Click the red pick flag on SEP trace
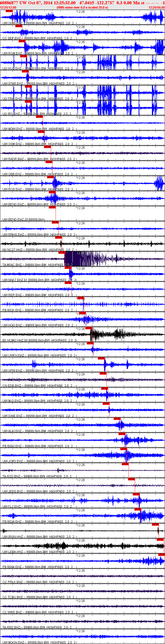This screenshot has height=644, width=165. click(x=19, y=26)
